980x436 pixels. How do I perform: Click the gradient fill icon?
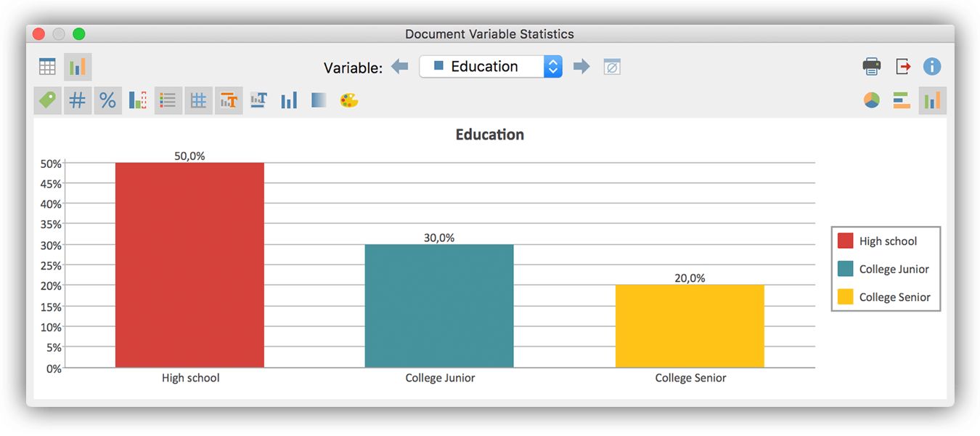click(319, 100)
